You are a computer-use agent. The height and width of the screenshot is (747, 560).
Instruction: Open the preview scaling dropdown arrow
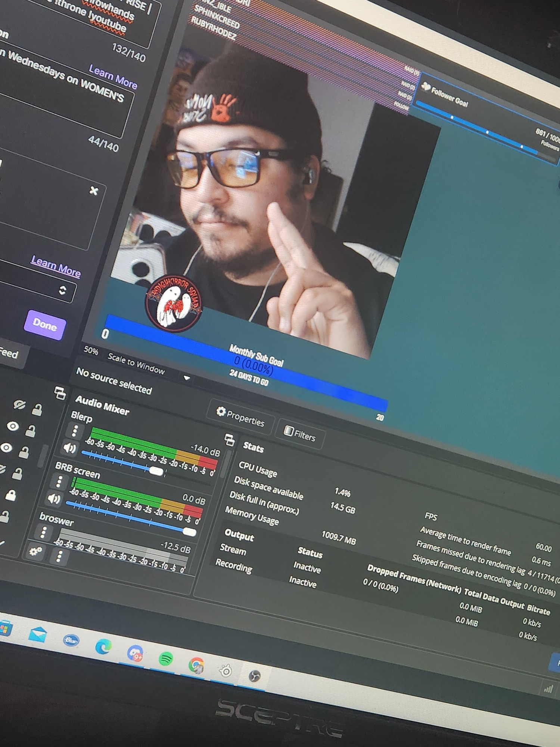click(187, 378)
